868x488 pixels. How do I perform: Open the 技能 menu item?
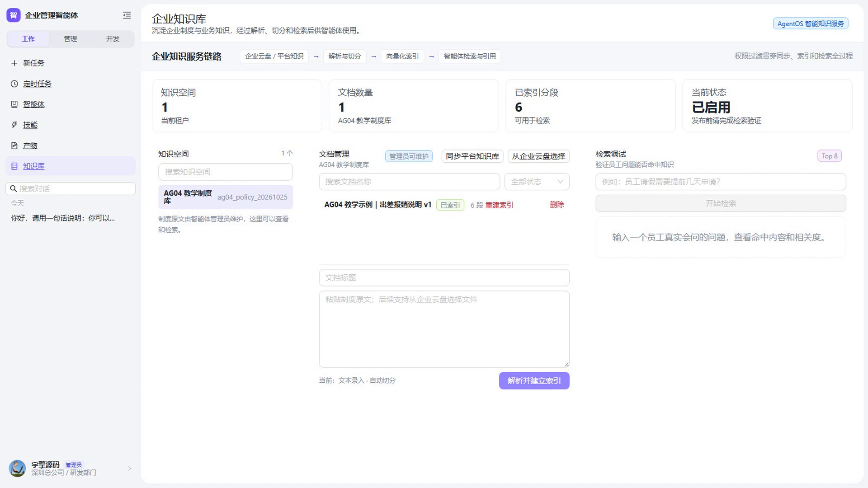click(71, 125)
